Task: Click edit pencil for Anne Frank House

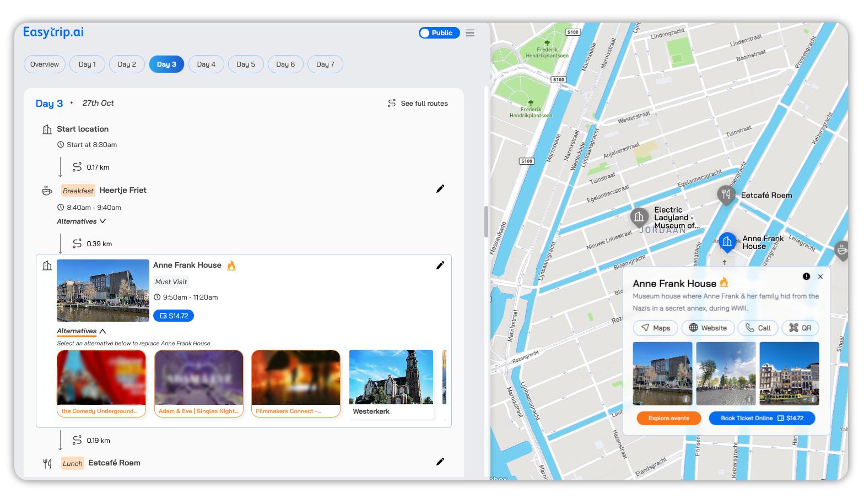Action: (x=440, y=265)
